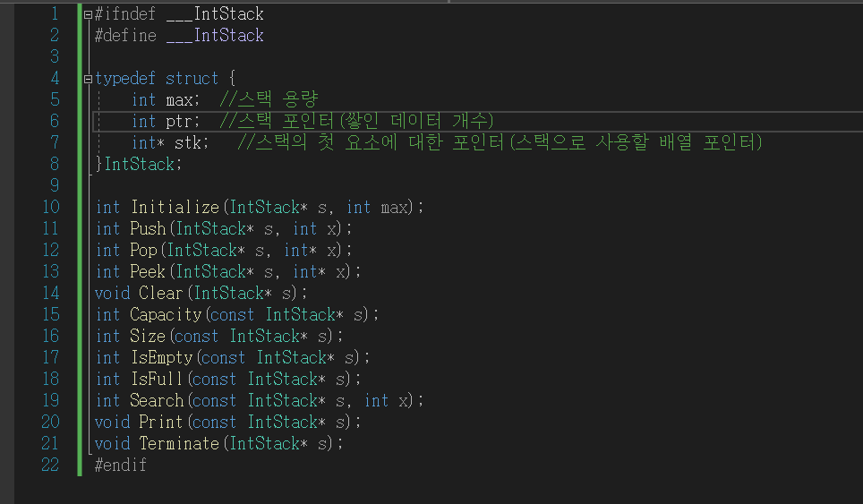863x504 pixels.
Task: Click the int x parameter in Search declaration
Action: point(388,400)
